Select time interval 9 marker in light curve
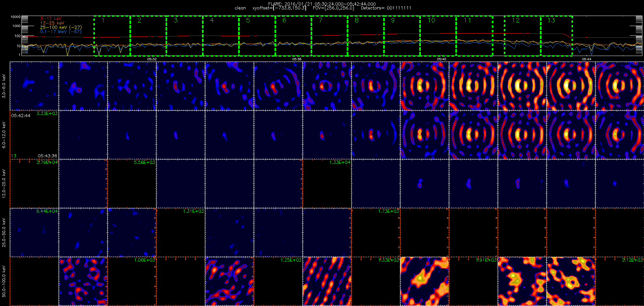The image size is (644, 306). click(x=393, y=20)
